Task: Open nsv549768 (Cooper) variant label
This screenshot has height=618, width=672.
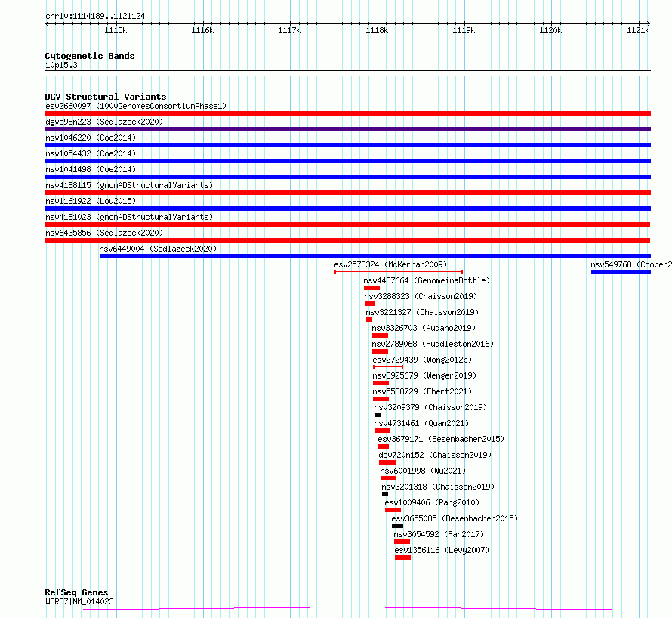Action: (631, 264)
